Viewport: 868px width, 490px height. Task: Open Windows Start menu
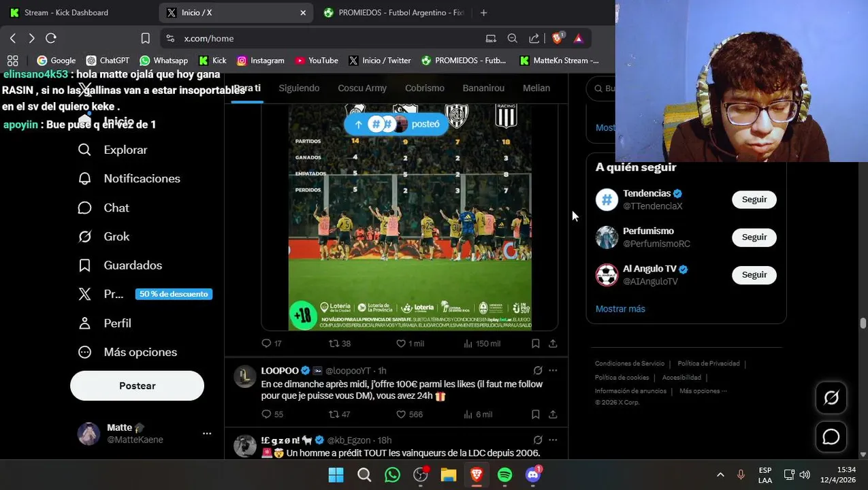coord(336,475)
